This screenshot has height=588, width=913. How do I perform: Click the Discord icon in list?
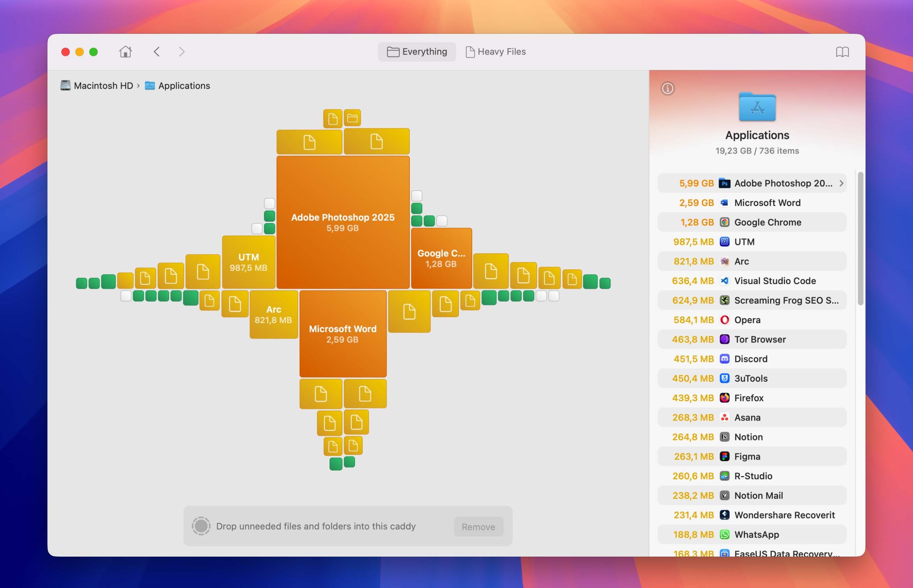(724, 359)
